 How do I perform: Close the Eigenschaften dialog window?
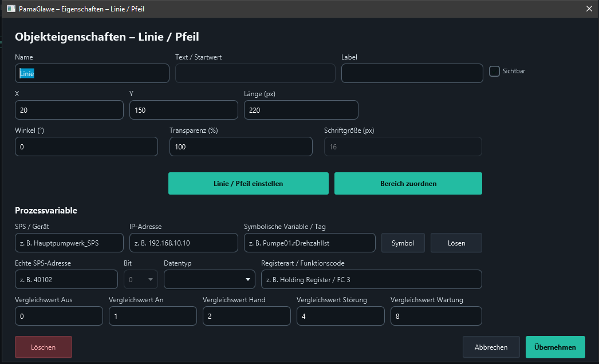(x=589, y=9)
